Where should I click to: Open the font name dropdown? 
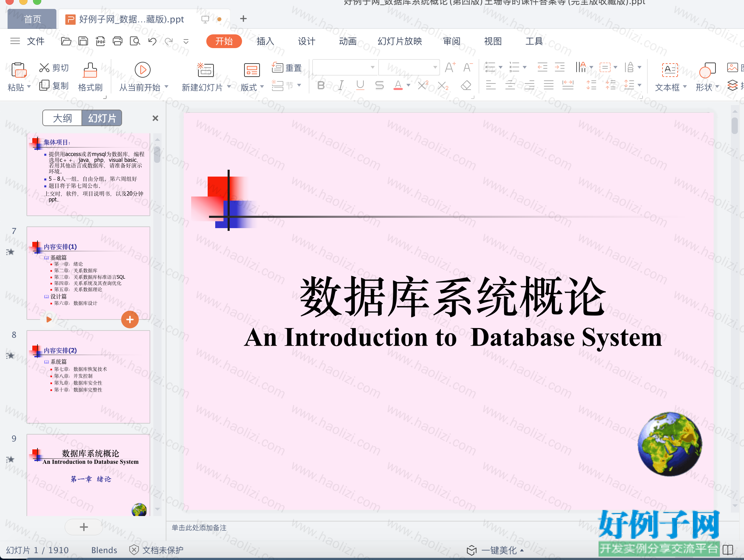click(373, 67)
